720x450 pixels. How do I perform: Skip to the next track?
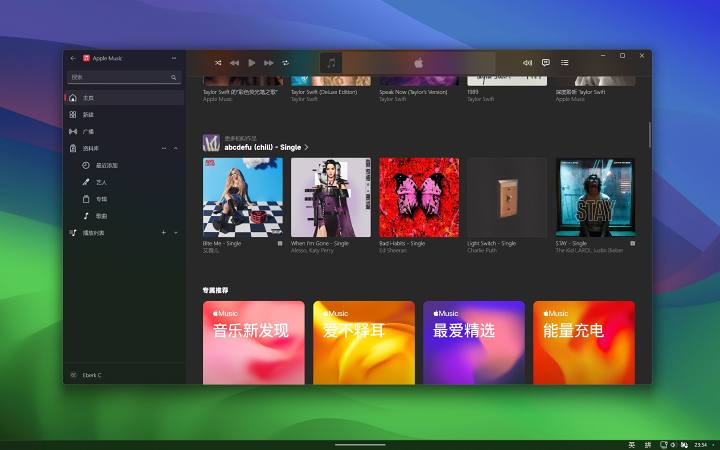(x=269, y=62)
